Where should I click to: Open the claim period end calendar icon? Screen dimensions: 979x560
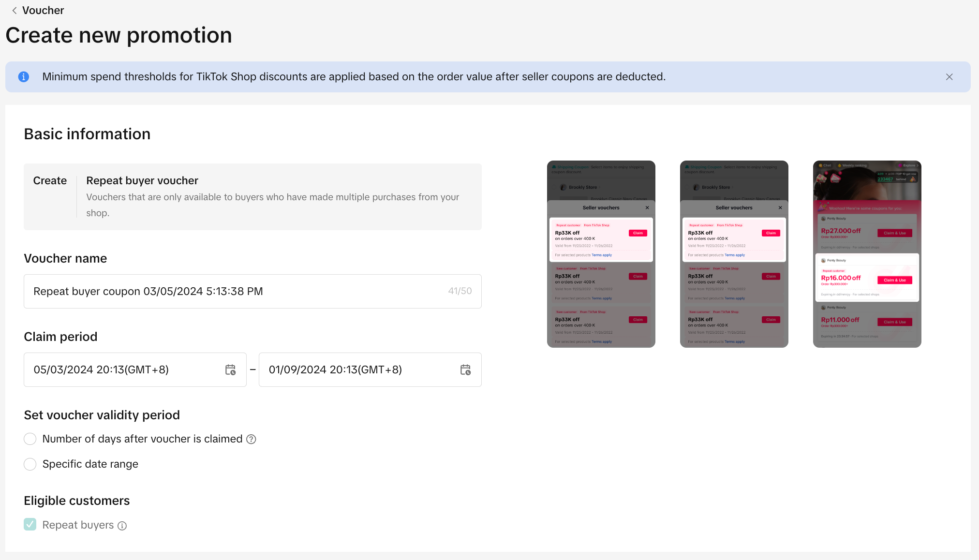[465, 370]
